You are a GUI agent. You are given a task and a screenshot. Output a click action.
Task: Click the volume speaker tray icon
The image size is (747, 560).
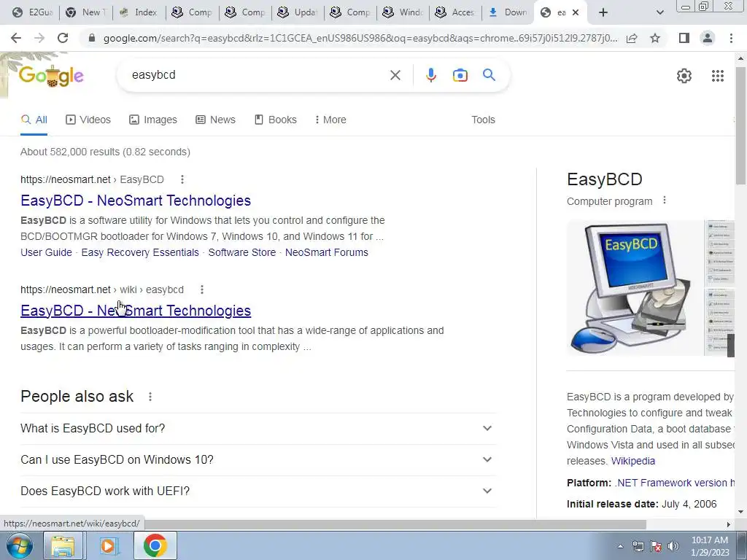click(x=673, y=546)
